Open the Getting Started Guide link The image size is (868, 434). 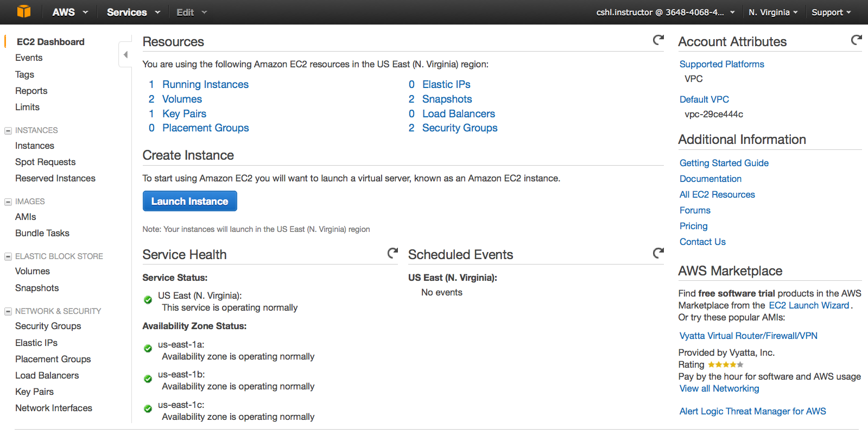coord(724,163)
